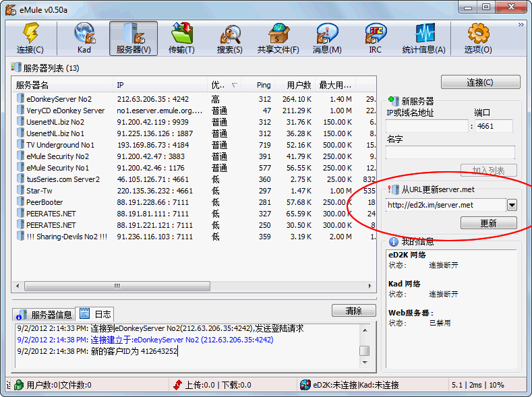
Task: Click the 上传:0.0 | 下载:0.0 status text
Action: tap(218, 385)
